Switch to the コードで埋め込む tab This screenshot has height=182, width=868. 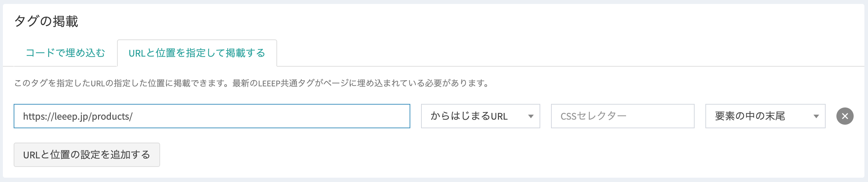tap(65, 53)
